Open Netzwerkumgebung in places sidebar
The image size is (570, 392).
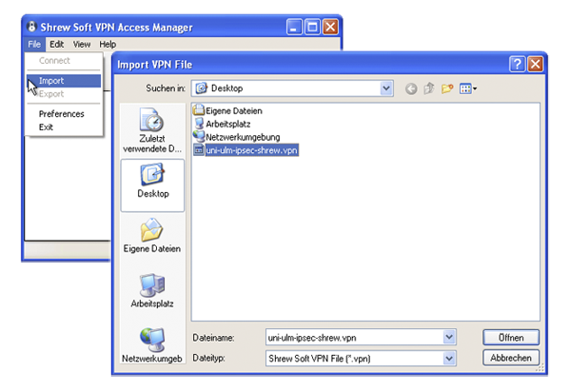point(152,345)
